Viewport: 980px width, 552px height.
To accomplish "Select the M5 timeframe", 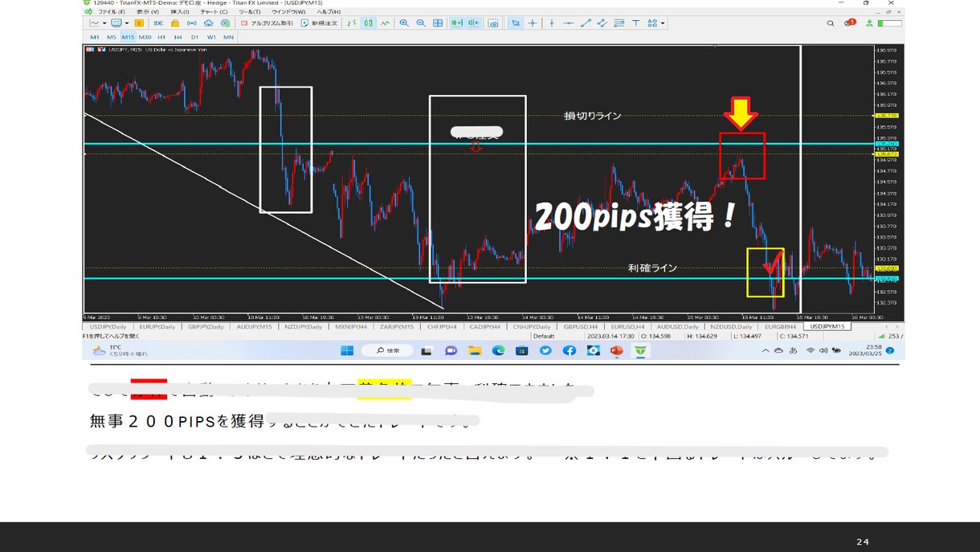I will 112,37.
